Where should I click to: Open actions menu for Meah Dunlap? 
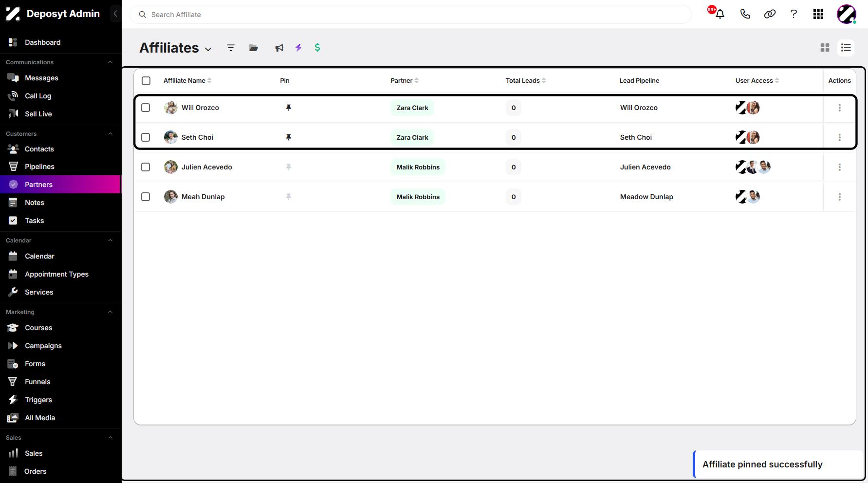coord(840,197)
